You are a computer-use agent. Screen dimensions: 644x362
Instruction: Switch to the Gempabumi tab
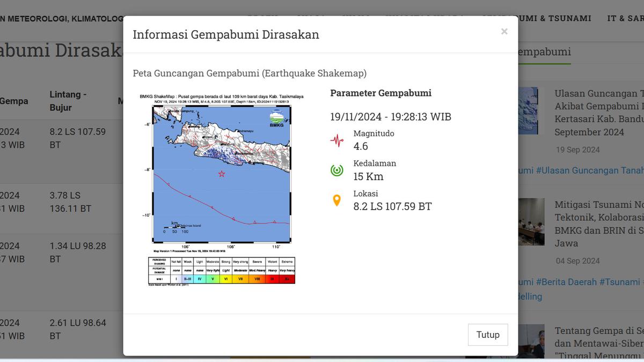[x=543, y=52]
